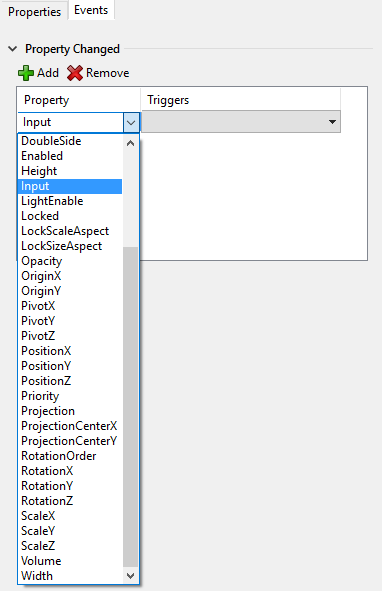Screen dimensions: 382x591
Task: Choose Enabled from the property list
Action: [70, 156]
